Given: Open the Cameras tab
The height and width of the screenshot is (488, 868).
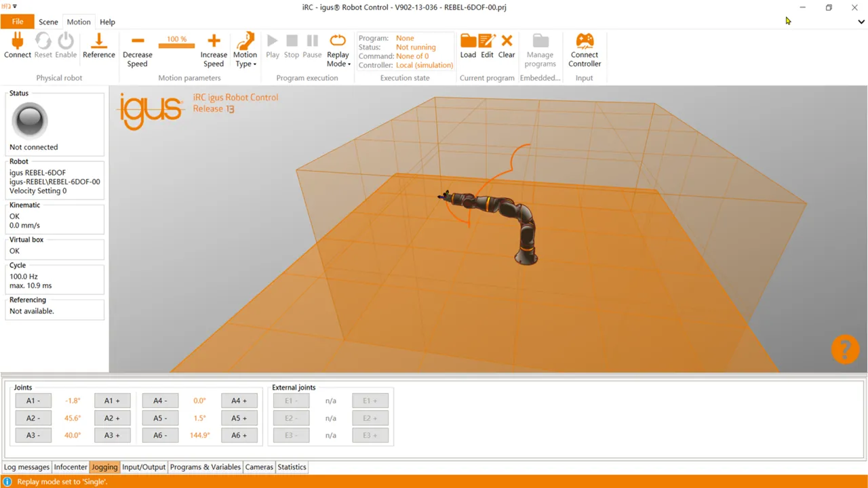Looking at the screenshot, I should pyautogui.click(x=259, y=467).
